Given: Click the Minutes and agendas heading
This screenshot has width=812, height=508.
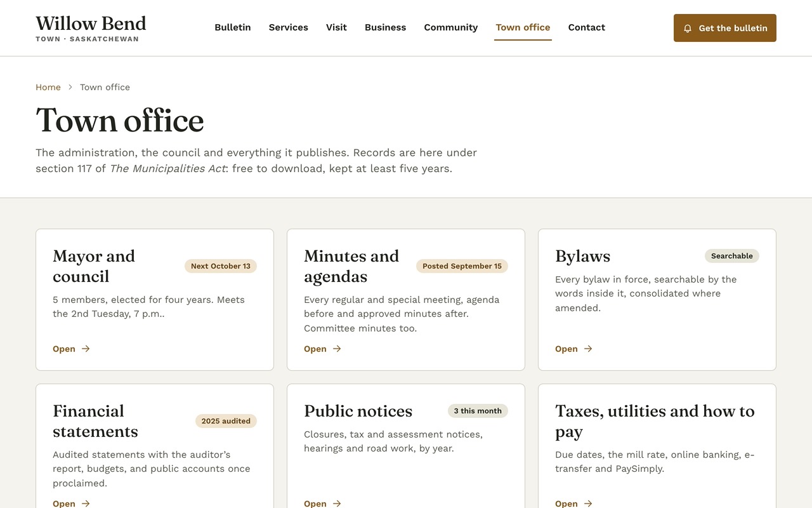Looking at the screenshot, I should [x=351, y=266].
